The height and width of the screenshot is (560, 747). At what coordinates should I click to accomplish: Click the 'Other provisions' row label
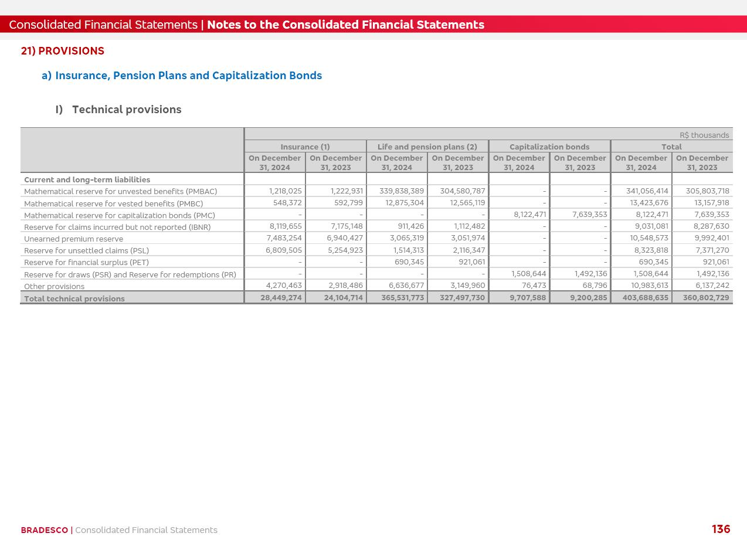(x=54, y=287)
